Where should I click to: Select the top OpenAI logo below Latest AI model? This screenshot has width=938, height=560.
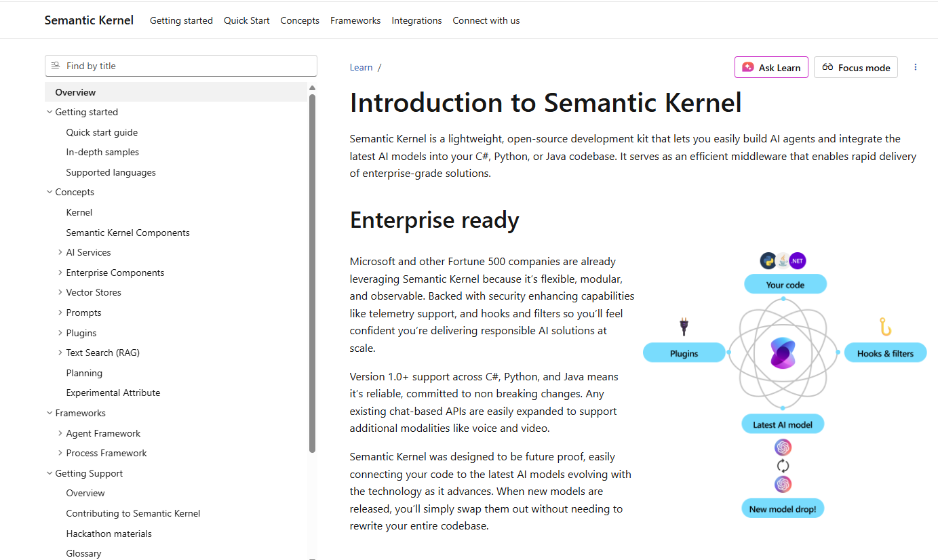[783, 447]
